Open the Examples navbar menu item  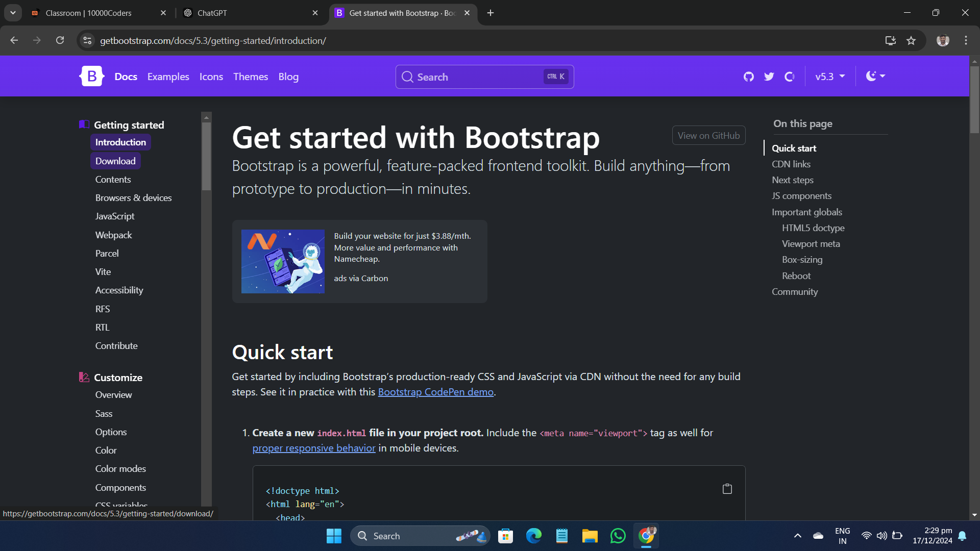[168, 77]
